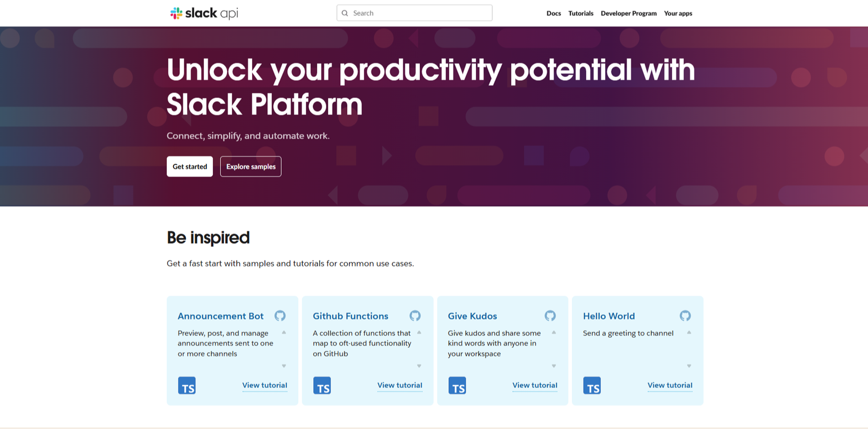The image size is (868, 429).
Task: Click up arrow in Github Functions description
Action: (419, 333)
